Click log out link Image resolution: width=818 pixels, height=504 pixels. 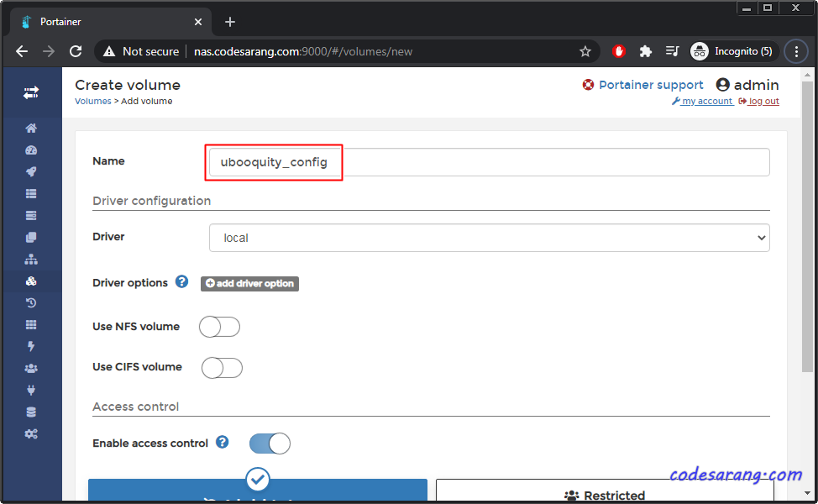click(x=759, y=101)
